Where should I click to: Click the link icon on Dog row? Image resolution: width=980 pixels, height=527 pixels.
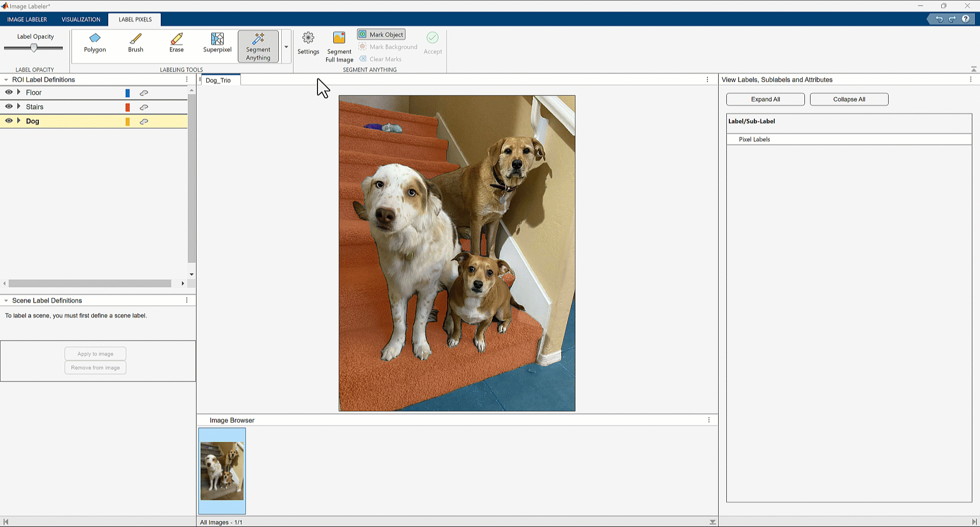click(x=144, y=122)
